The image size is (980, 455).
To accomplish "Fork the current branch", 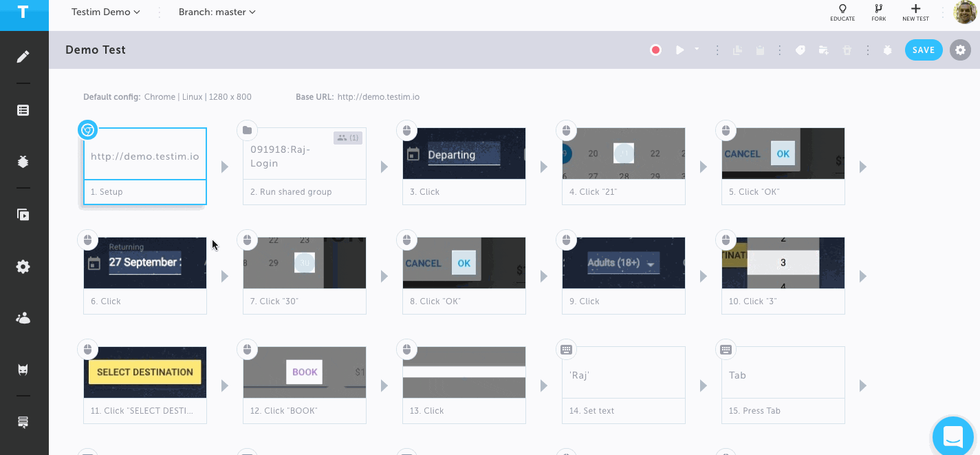I will [878, 12].
